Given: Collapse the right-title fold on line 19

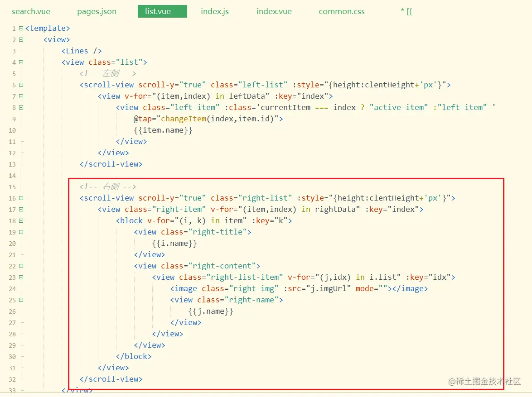Looking at the screenshot, I should (x=21, y=232).
